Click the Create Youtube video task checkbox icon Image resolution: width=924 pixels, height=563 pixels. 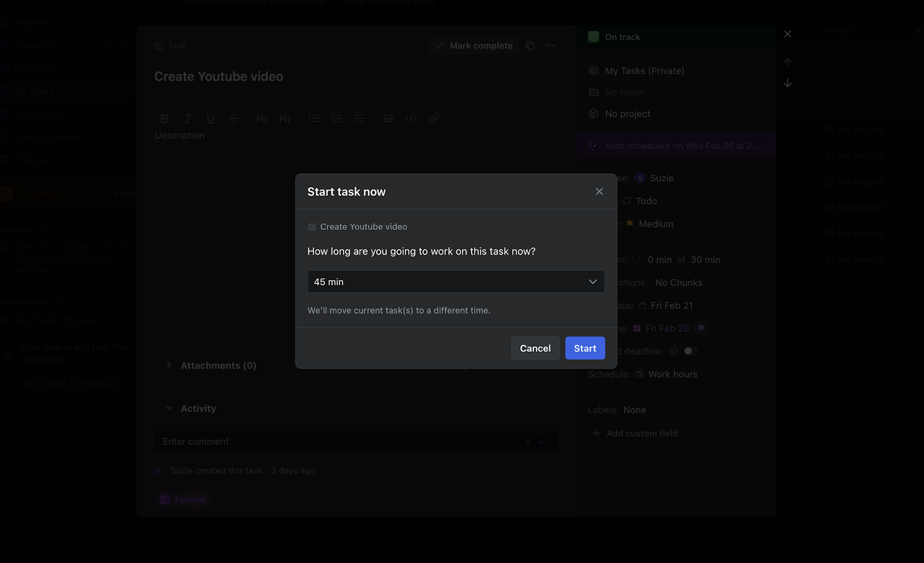(312, 227)
